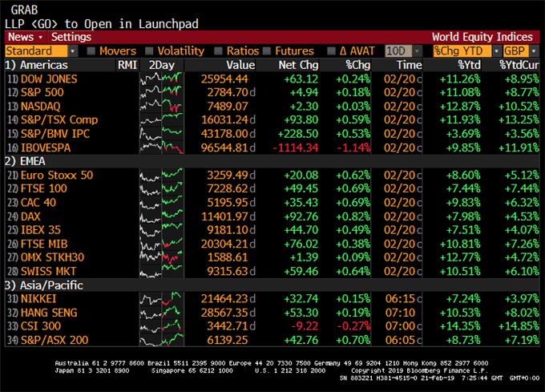This screenshot has height=392, width=545.
Task: Click the World Equity Indices title
Action: pyautogui.click(x=482, y=37)
